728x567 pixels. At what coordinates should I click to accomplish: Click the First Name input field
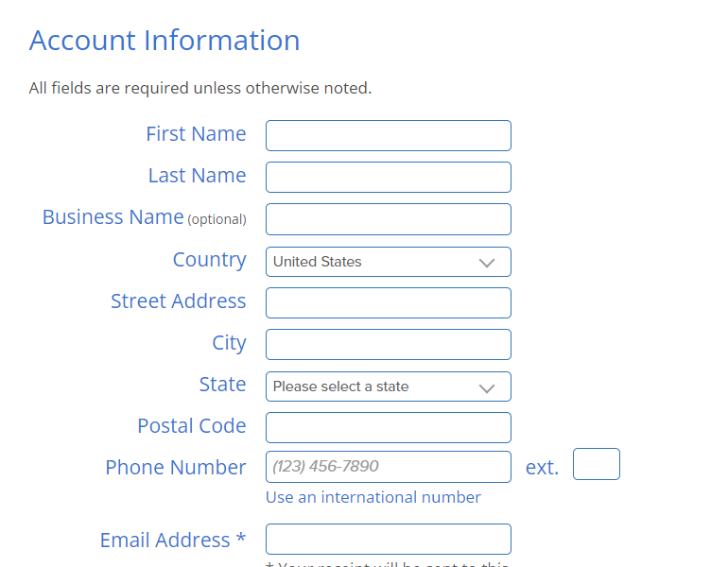pyautogui.click(x=389, y=135)
